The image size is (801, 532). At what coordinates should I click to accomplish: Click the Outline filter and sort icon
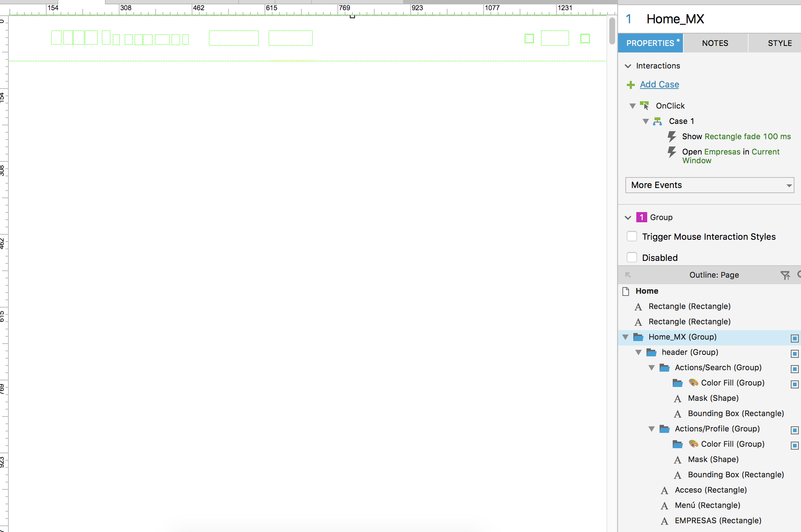click(x=785, y=275)
